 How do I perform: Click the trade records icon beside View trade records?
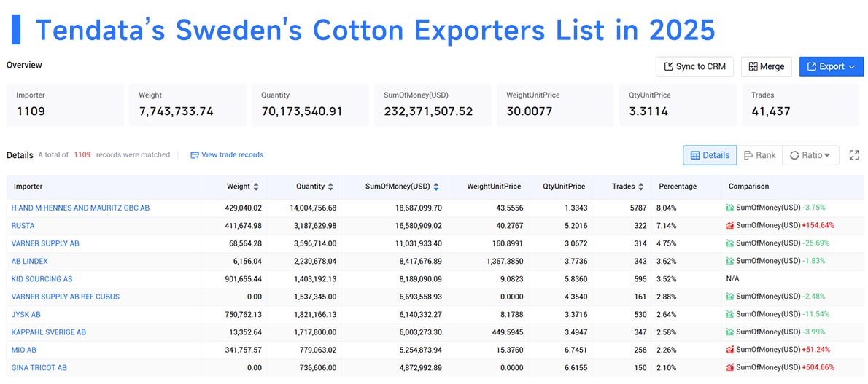[x=194, y=155]
